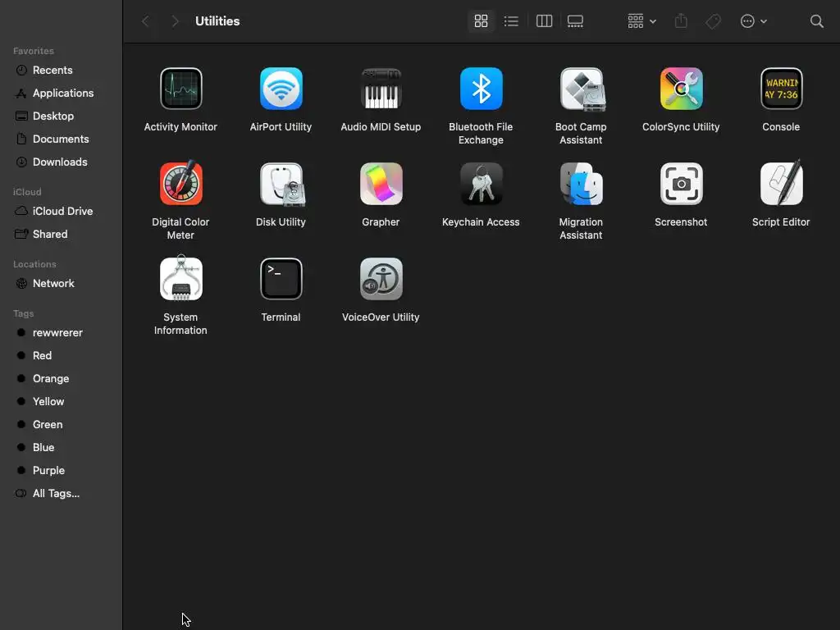Image resolution: width=840 pixels, height=630 pixels.
Task: Select the Script Editor icon
Action: point(781,183)
